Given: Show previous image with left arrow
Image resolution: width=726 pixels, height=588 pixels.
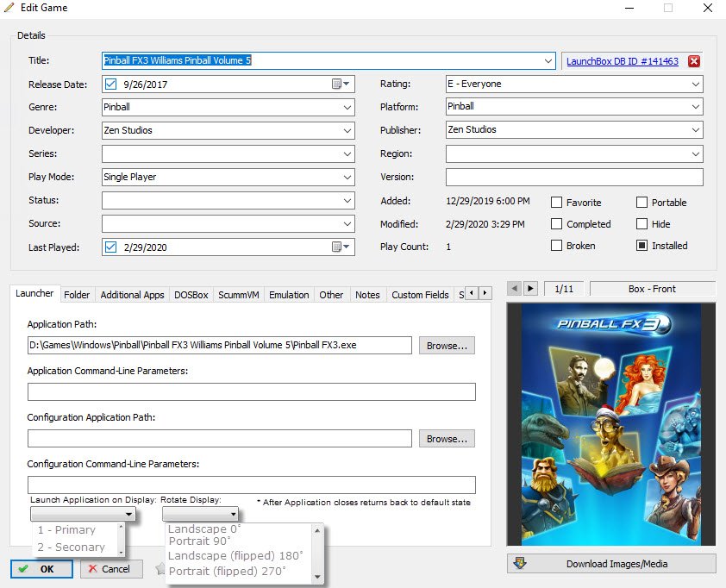Looking at the screenshot, I should click(x=514, y=289).
